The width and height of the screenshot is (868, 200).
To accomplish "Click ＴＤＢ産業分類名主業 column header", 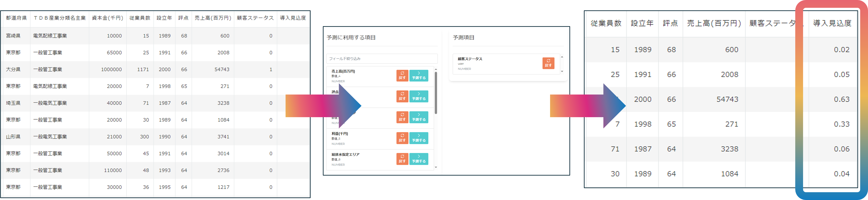I will tap(59, 18).
